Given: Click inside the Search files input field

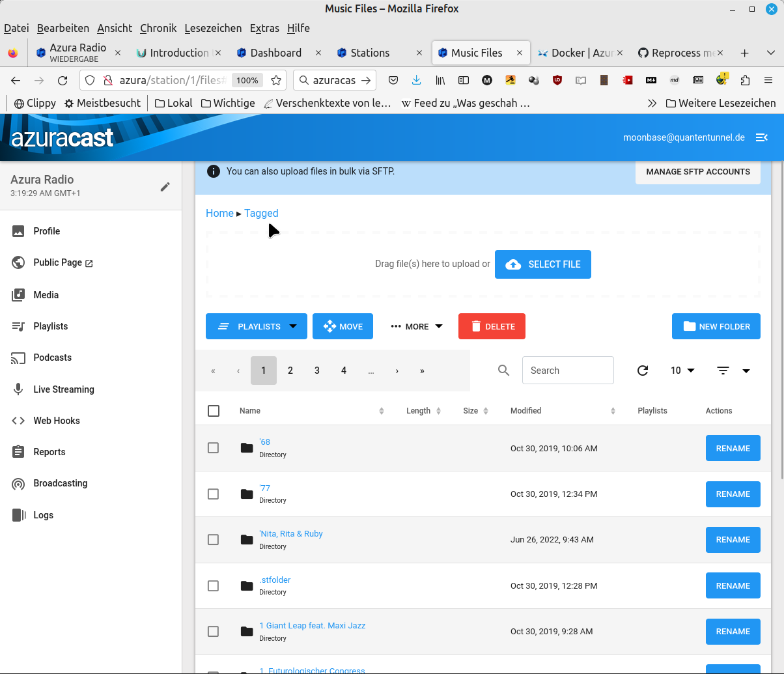Looking at the screenshot, I should [x=567, y=370].
